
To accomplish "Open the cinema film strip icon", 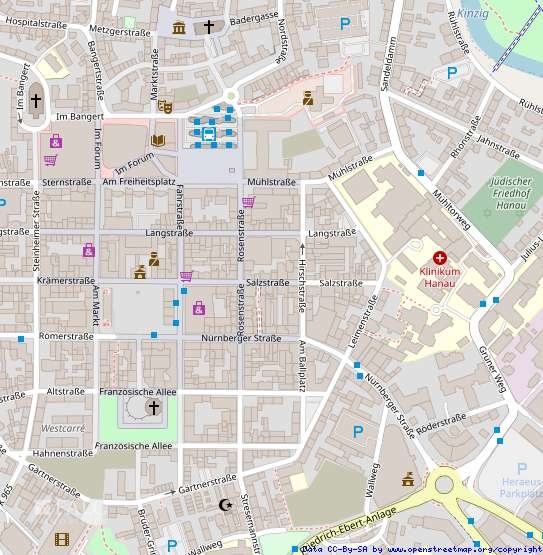I will [x=62, y=539].
